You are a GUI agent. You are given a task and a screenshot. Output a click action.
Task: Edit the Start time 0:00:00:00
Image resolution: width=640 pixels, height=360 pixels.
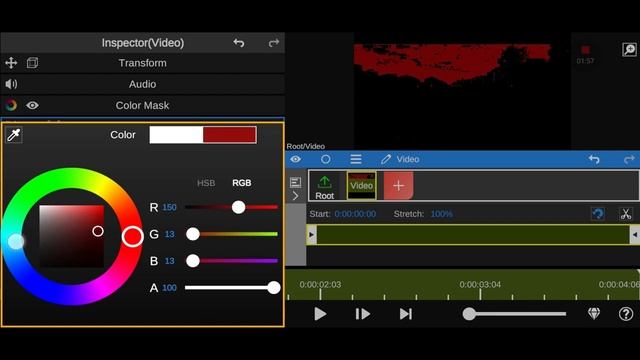coord(355,214)
